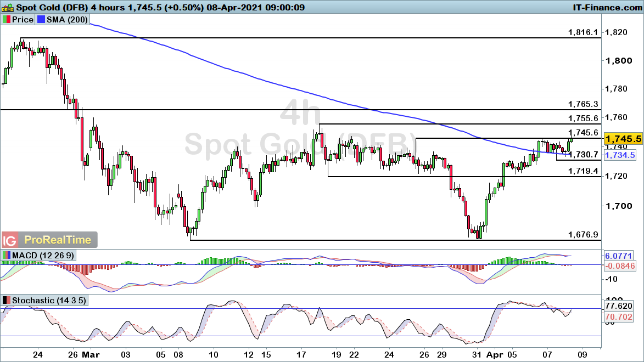Click the yellow 1,745.5 current price tag
This screenshot has height=362, width=644.
pos(623,139)
